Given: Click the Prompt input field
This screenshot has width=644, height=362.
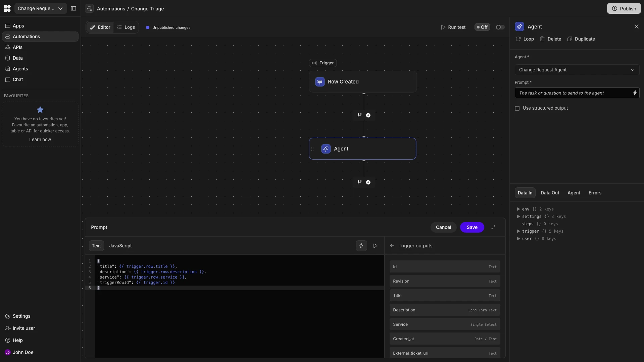Looking at the screenshot, I should pos(573,93).
